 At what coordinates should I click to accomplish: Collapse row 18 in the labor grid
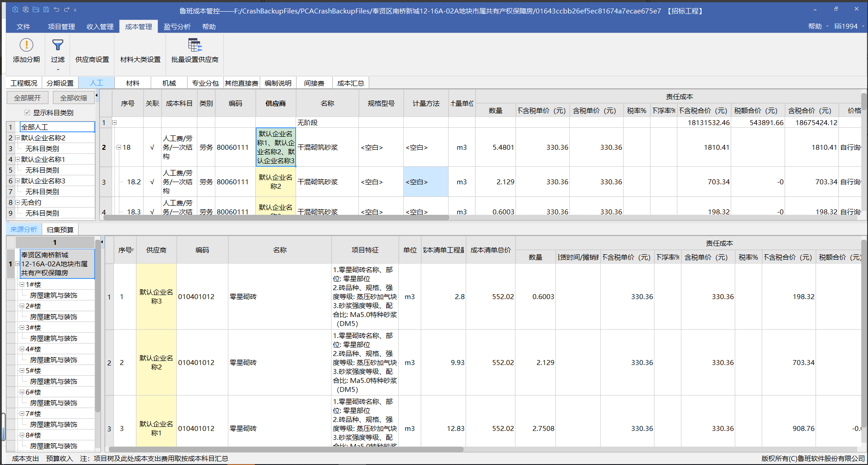point(119,147)
